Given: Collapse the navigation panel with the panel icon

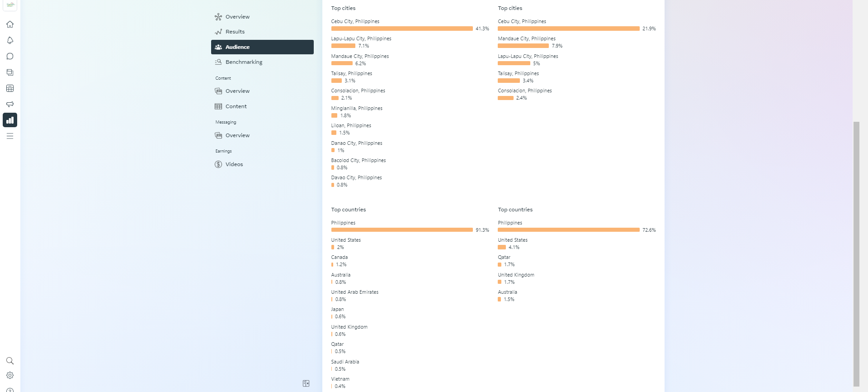Looking at the screenshot, I should (306, 383).
